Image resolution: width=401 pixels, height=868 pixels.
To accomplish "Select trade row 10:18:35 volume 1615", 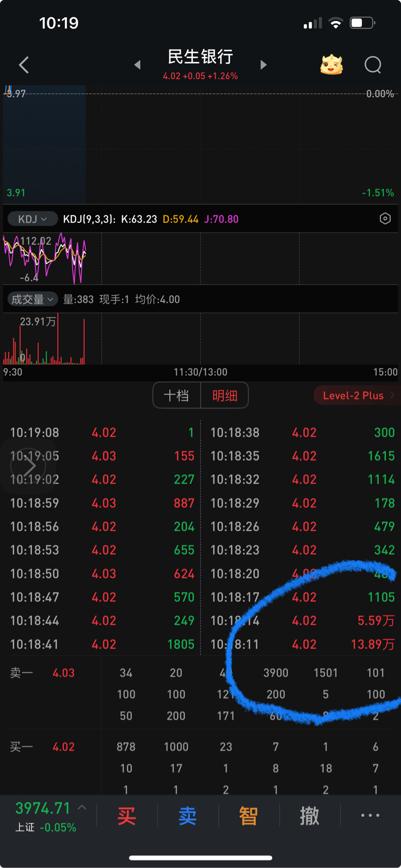I will [302, 456].
